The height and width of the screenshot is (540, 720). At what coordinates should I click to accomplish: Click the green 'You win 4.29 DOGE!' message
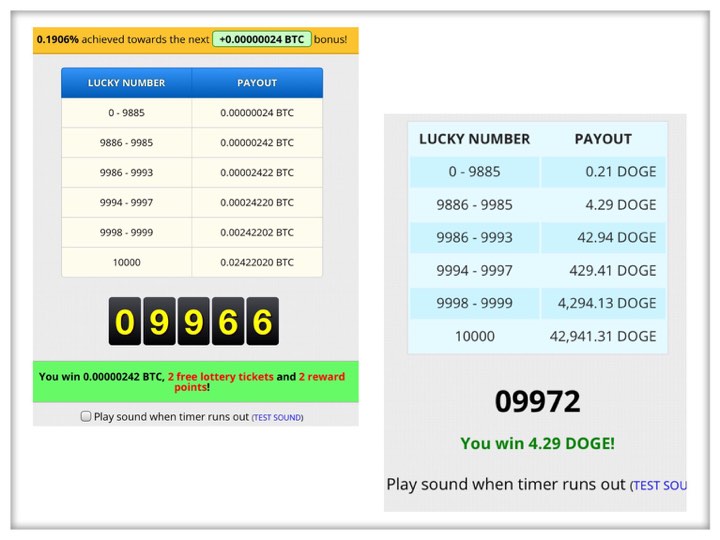[x=537, y=444]
